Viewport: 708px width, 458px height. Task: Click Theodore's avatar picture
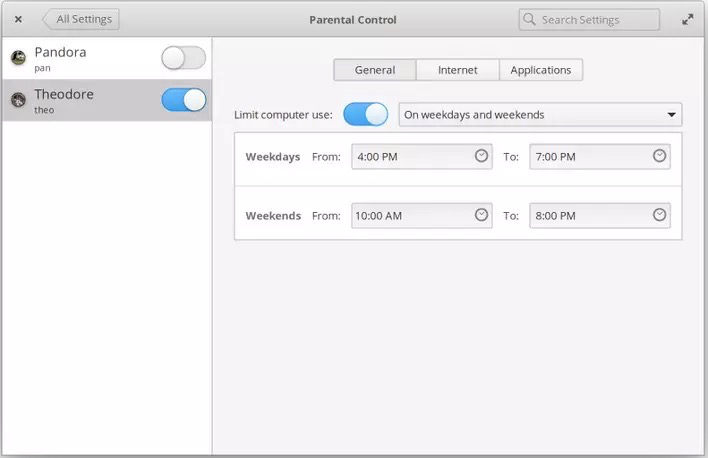[19, 100]
